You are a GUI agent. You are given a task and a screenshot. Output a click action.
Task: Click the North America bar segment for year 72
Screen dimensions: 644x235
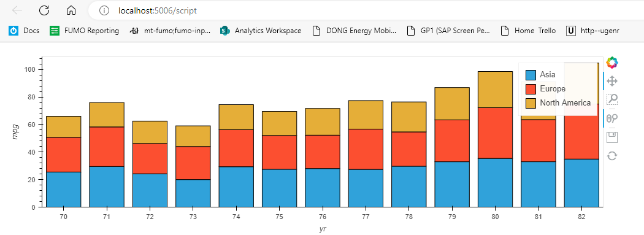tap(150, 133)
